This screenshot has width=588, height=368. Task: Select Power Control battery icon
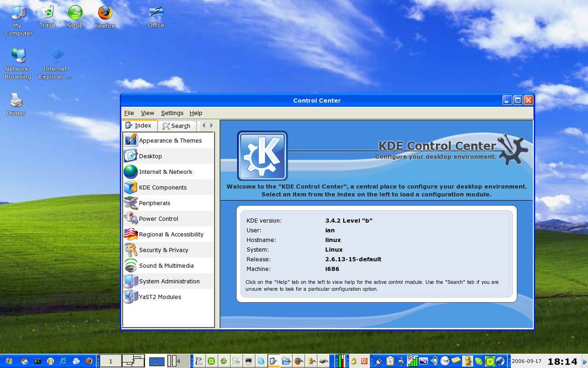click(x=130, y=218)
